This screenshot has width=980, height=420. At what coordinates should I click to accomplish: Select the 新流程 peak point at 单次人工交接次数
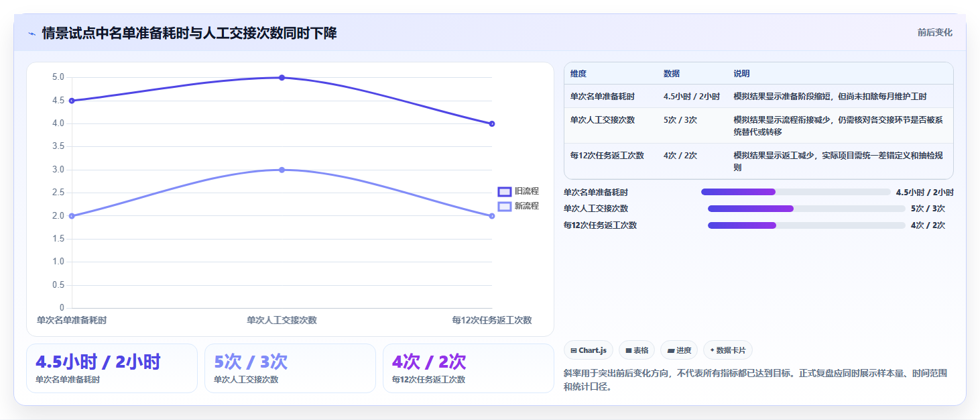[x=282, y=170]
